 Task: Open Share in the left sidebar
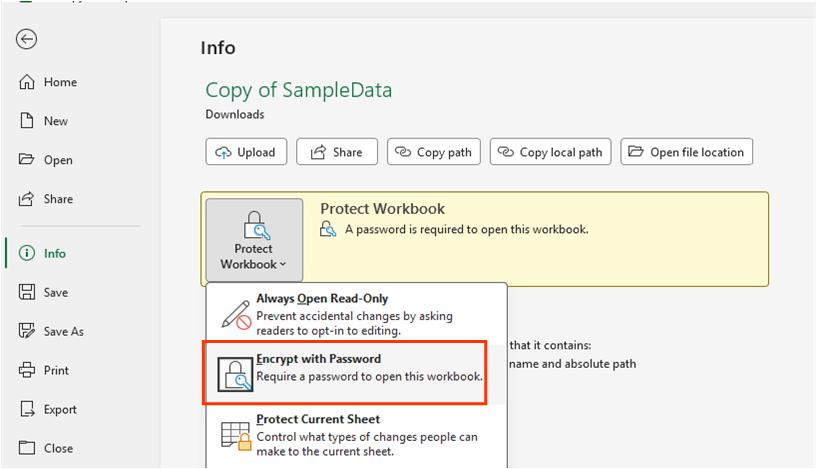pyautogui.click(x=58, y=199)
